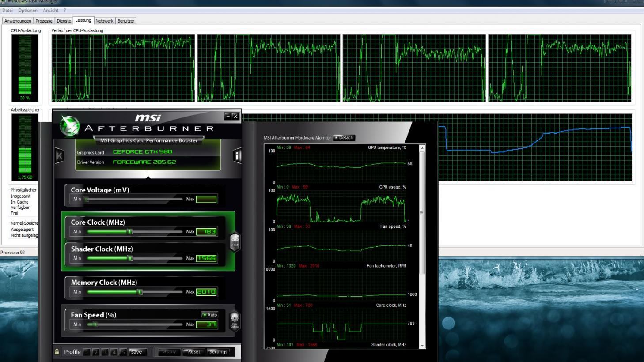Close the MSI Afterburner window

[235, 116]
